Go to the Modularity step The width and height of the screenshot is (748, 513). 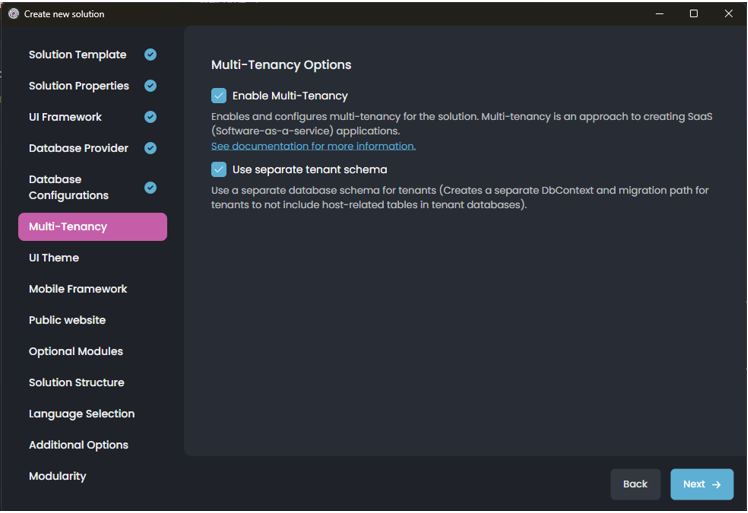(58, 476)
